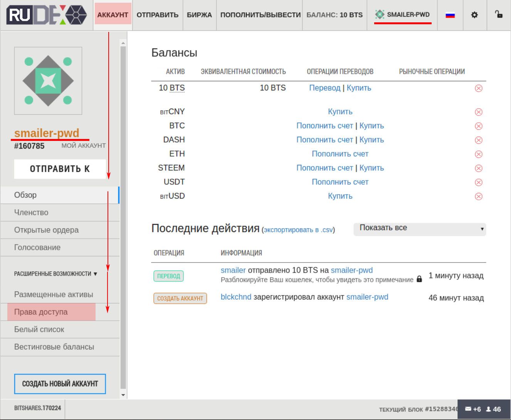The image size is (511, 420).
Task: Hide the 10 BTS asset row
Action: coord(479,88)
